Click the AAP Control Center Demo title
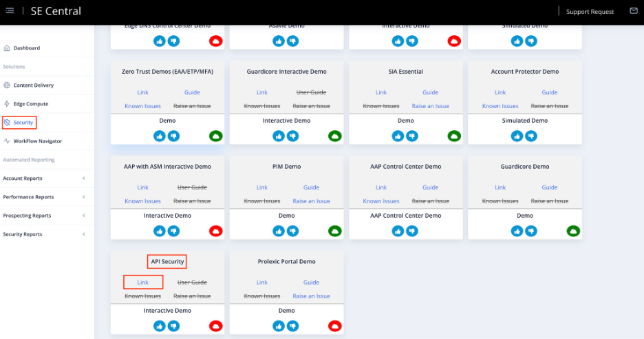This screenshot has width=644, height=339. 406,166
